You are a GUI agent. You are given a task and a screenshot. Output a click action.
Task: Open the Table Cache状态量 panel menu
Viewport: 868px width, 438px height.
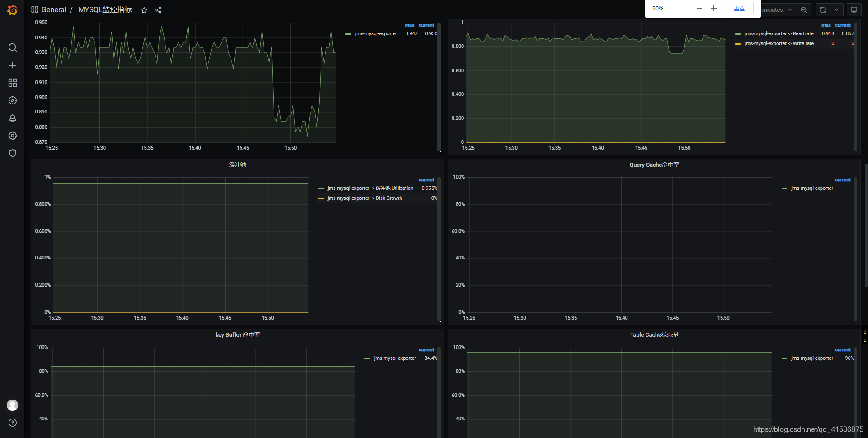point(654,334)
